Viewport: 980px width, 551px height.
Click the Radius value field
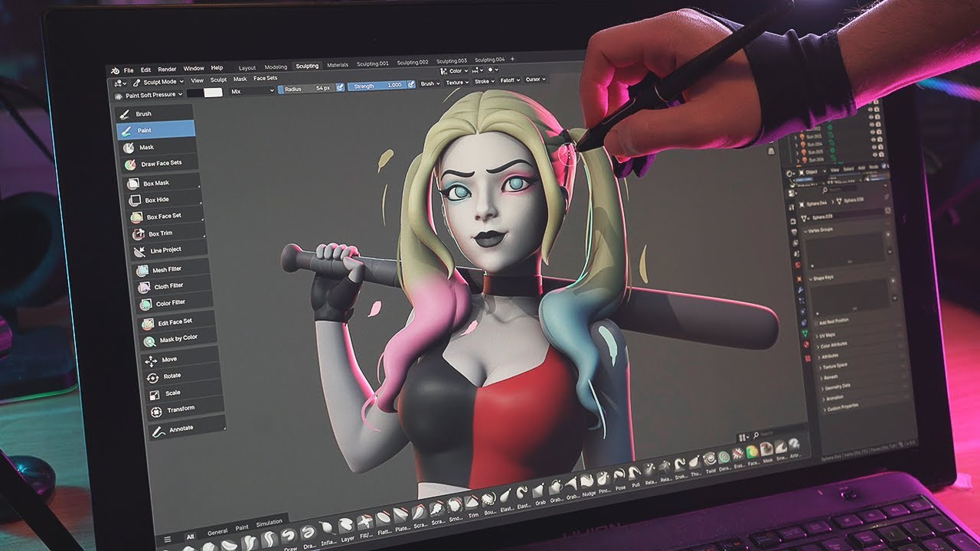click(307, 89)
